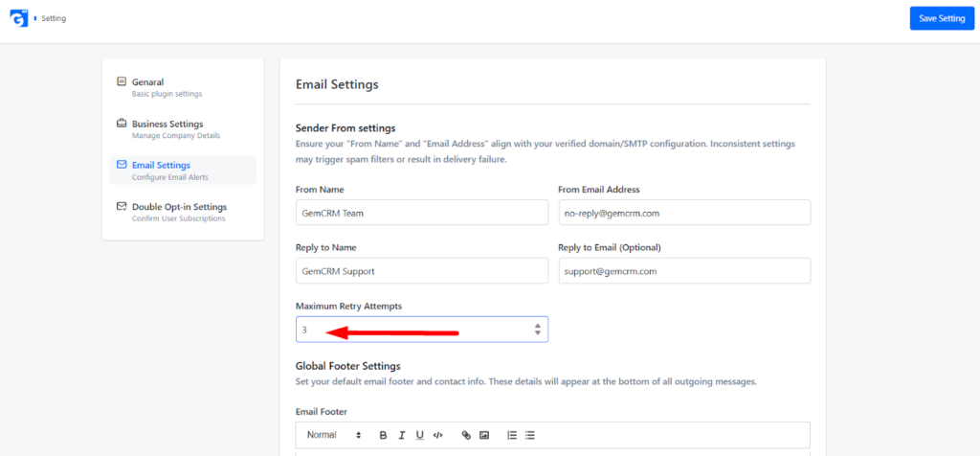The height and width of the screenshot is (456, 980).
Task: Click the GemCRM logo icon
Action: [x=17, y=18]
